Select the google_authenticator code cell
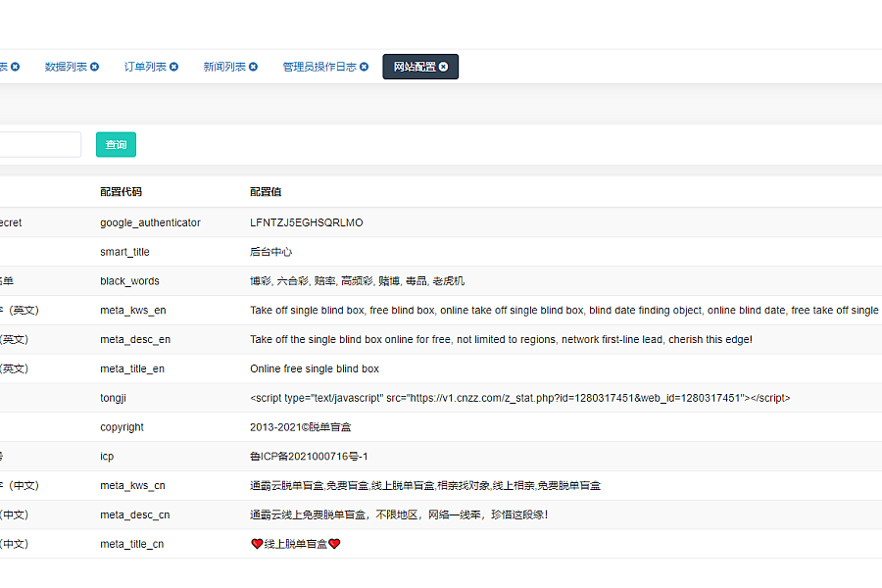 coord(150,222)
